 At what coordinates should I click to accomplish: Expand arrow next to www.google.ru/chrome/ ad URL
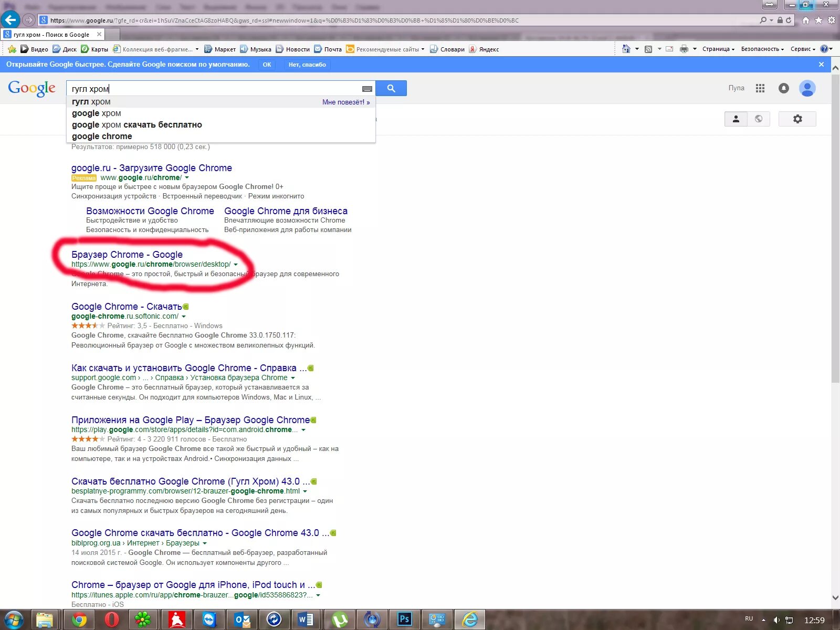(187, 178)
